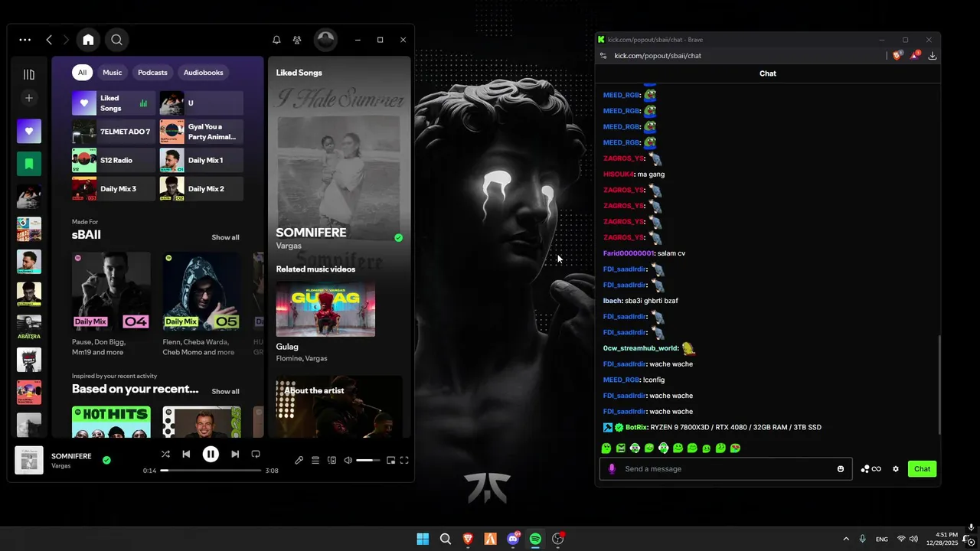Send message with green Chat button
Viewport: 980px width, 551px height.
tap(922, 469)
